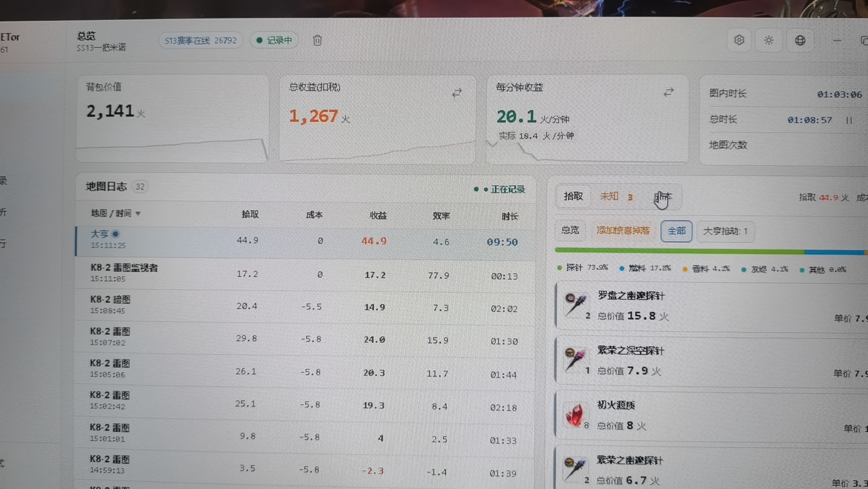Switch to the 未知 3 tab
Screen dimensions: 868x489
click(616, 197)
